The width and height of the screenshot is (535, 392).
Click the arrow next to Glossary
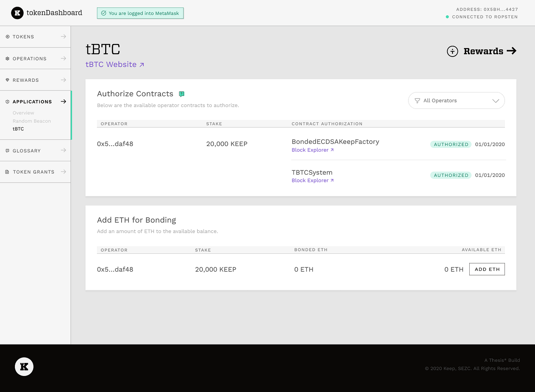coord(63,150)
